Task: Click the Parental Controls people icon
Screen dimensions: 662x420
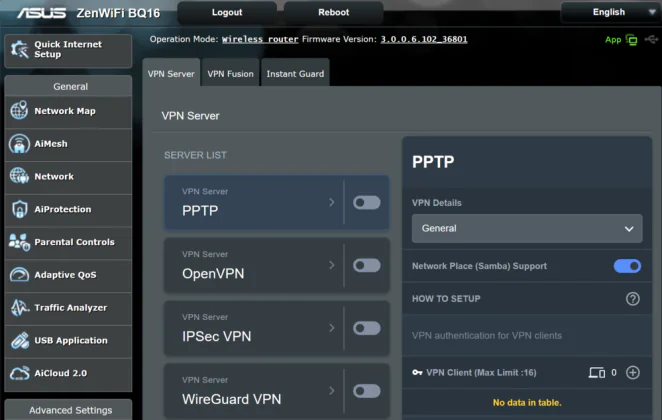Action: click(19, 242)
